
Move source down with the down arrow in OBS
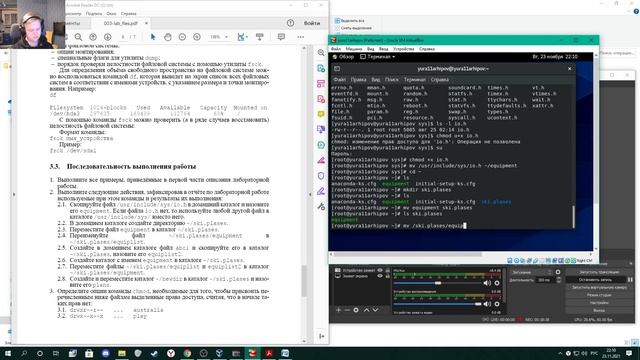tap(375, 310)
